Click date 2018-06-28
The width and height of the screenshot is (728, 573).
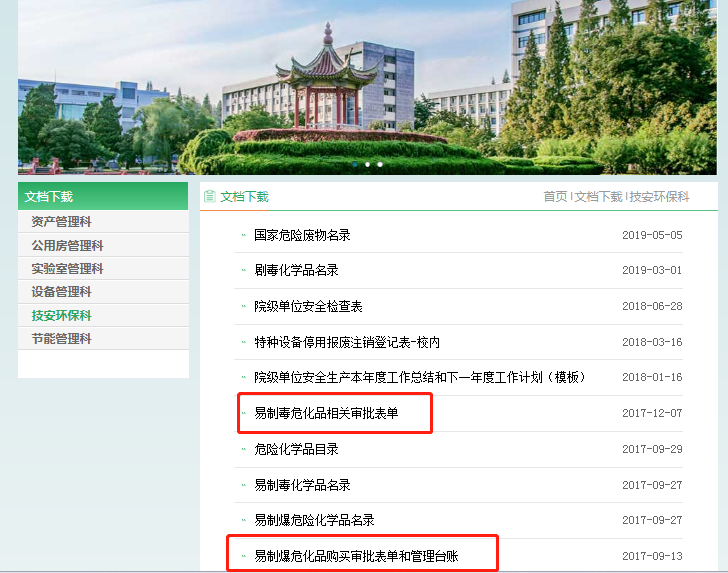tap(652, 306)
